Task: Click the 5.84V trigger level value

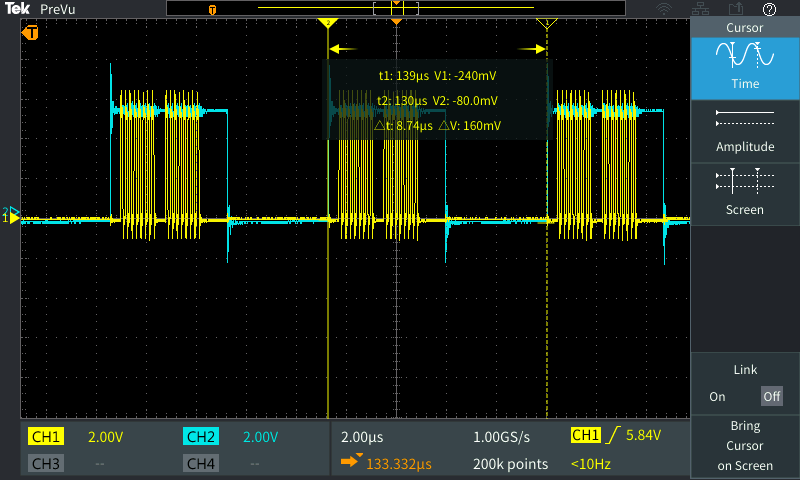Action: 643,435
